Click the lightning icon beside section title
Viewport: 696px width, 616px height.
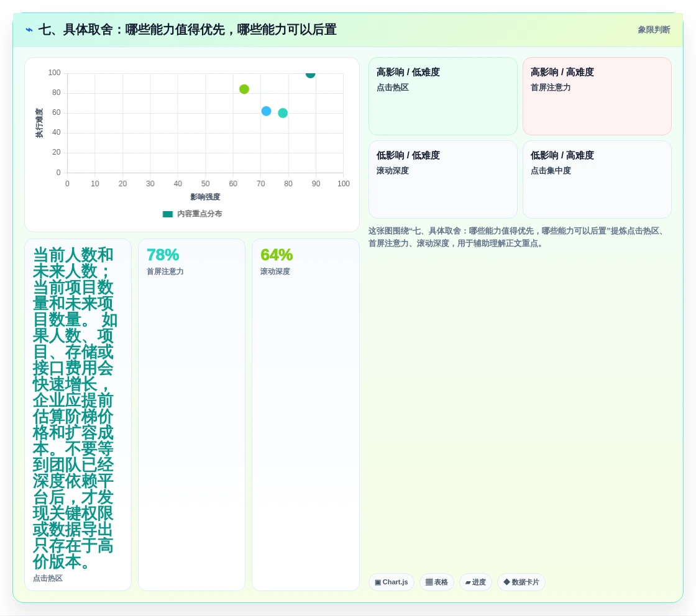(x=29, y=30)
